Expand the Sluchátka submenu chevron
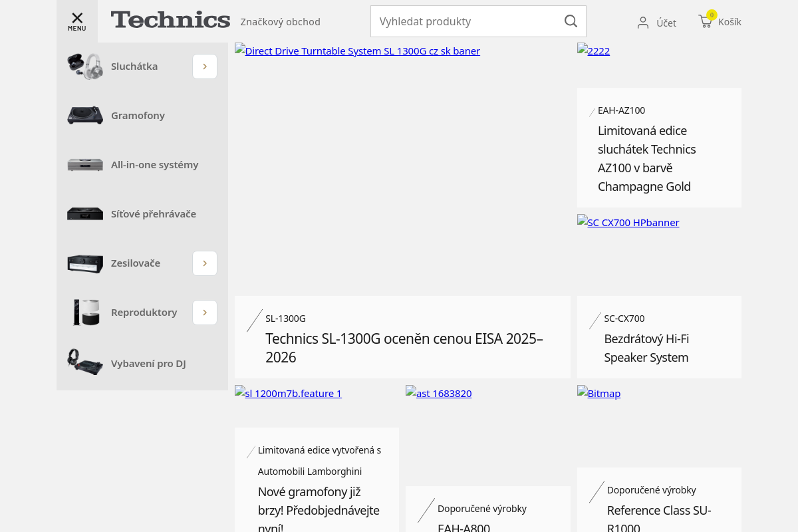Image resolution: width=798 pixels, height=532 pixels. [205, 66]
